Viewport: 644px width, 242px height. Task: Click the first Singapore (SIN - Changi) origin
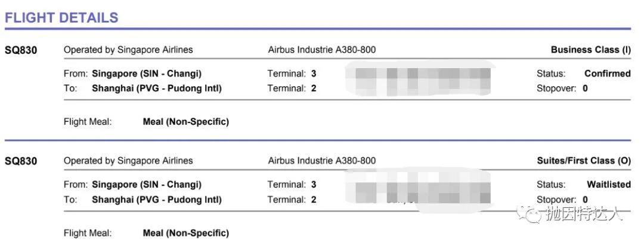[x=147, y=74]
